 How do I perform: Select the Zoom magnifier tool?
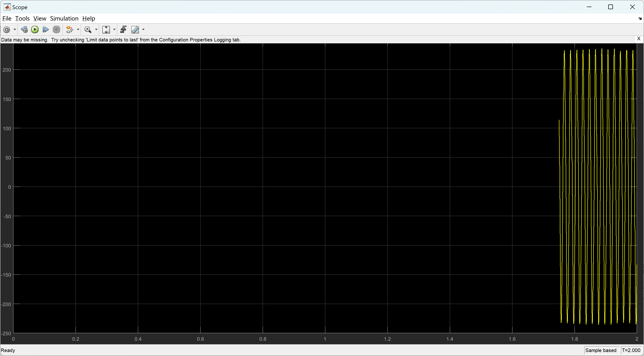tap(88, 30)
